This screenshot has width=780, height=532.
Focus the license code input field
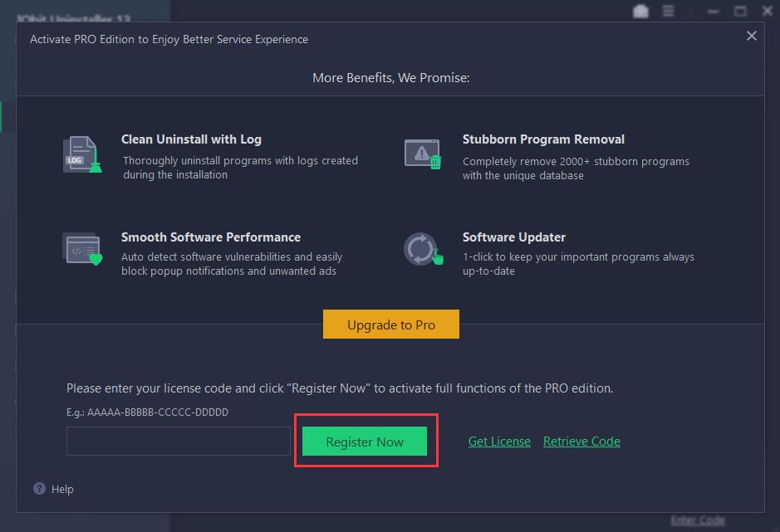click(x=179, y=441)
